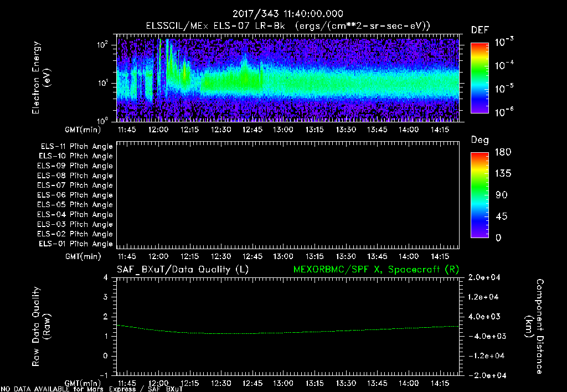567x392 pixels.
Task: Select the SAF_BXuT/Data Quality (L) title
Action: click(x=183, y=270)
